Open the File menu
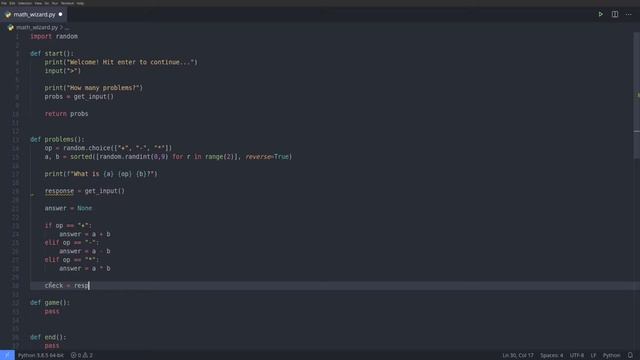 click(x=4, y=3)
